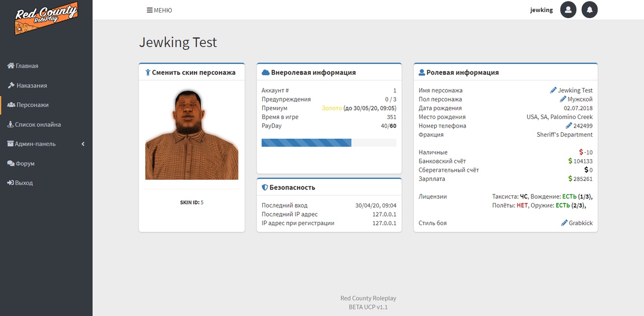Toggle the МЕНЮ hamburger button
This screenshot has width=644, height=316.
[159, 10]
